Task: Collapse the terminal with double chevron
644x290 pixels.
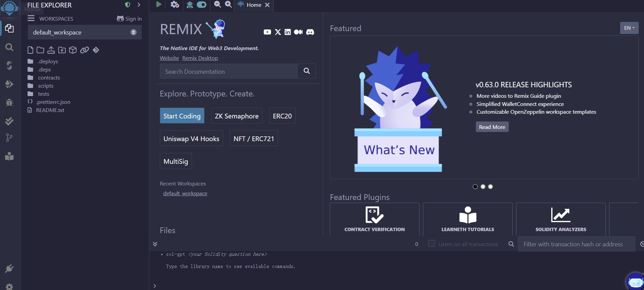Action: 155,244
